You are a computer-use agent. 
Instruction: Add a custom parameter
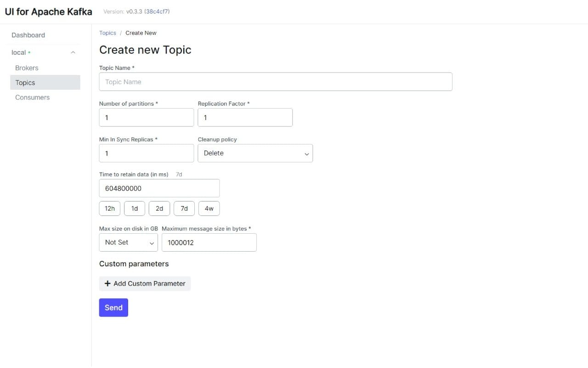tap(145, 283)
